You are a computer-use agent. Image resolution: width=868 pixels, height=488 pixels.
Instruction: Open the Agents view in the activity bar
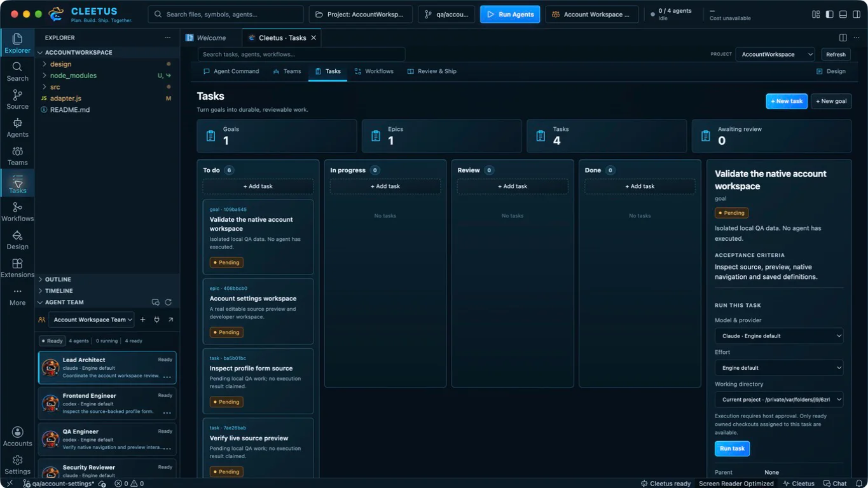click(x=17, y=127)
